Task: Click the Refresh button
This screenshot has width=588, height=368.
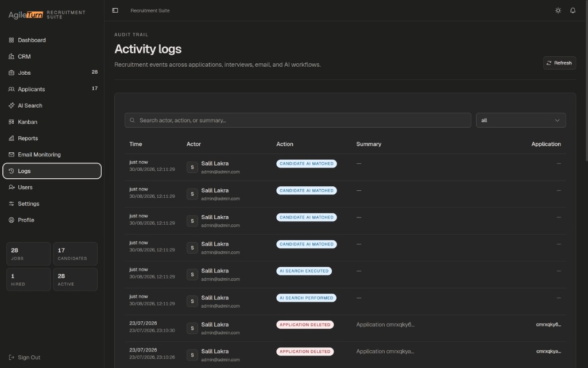Action: pos(559,63)
